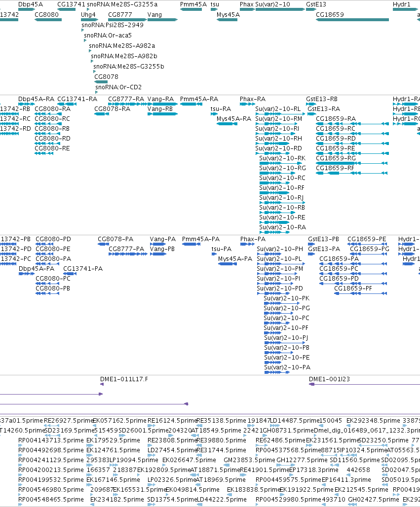420x507 pixels.
Task: Click the LD44222.5prime cDNA entry
Action: click(x=222, y=500)
